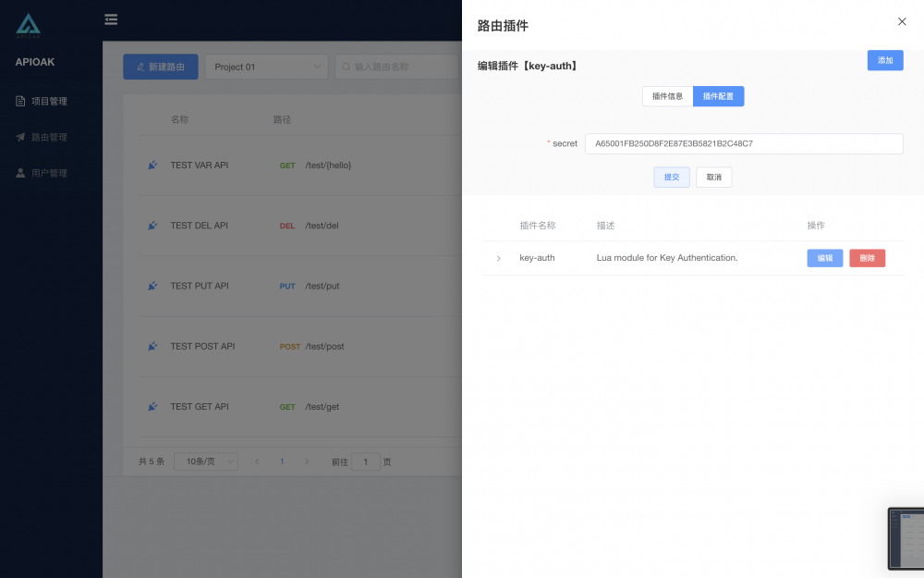Viewport: 924px width, 578px height.
Task: Click the rocket icon beside TEST DEL API
Action: tap(152, 225)
